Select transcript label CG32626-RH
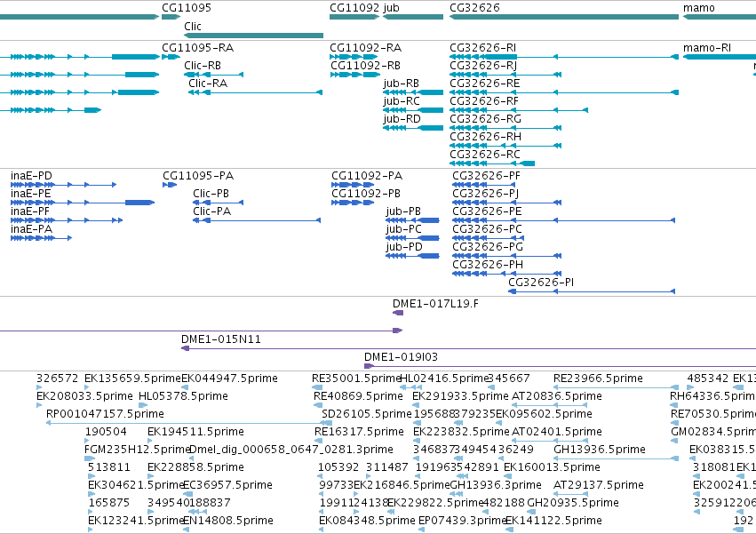756x534 pixels. 486,137
